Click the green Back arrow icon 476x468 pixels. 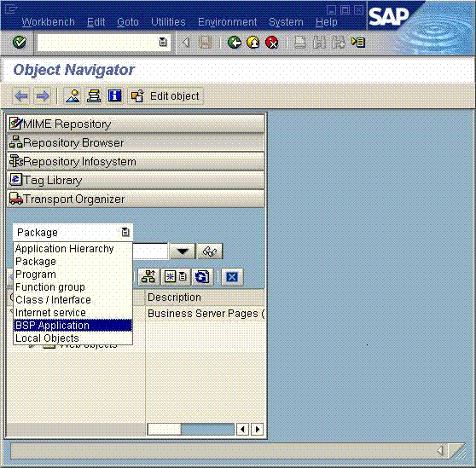coord(235,43)
